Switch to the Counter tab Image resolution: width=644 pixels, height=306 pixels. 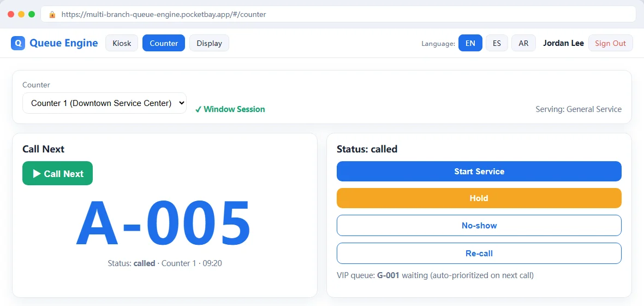tap(164, 43)
